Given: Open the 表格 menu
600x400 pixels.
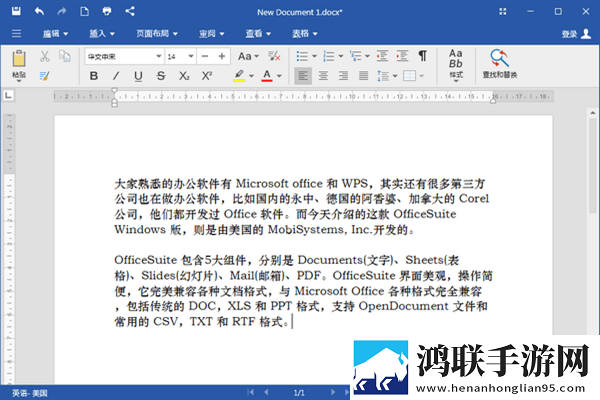Looking at the screenshot, I should 305,34.
